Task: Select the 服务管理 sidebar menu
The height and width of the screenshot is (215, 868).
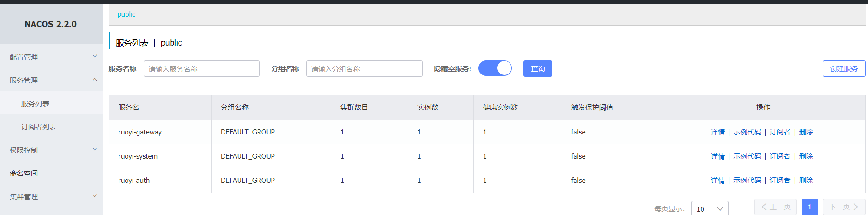Action: pyautogui.click(x=24, y=80)
